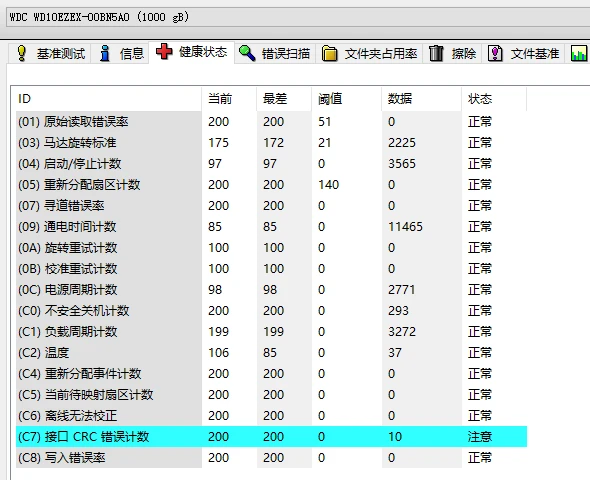Click the green bar chart icon
This screenshot has width=590, height=480.
tap(579, 53)
